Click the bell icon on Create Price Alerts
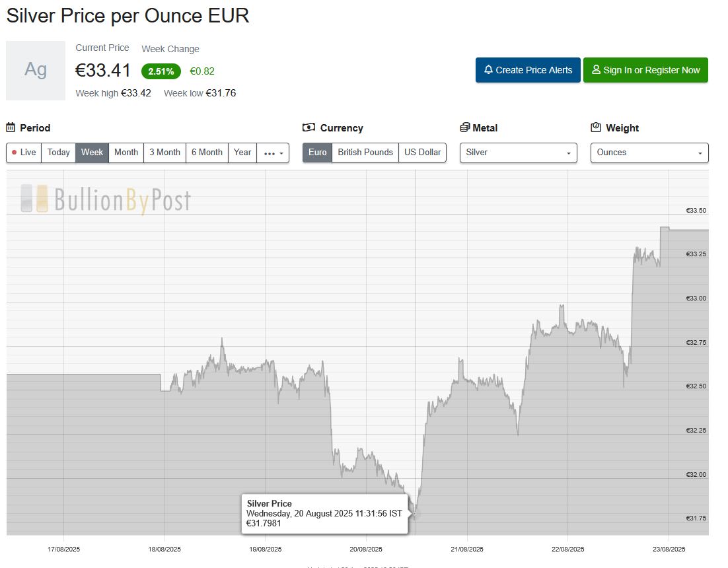 coord(488,69)
